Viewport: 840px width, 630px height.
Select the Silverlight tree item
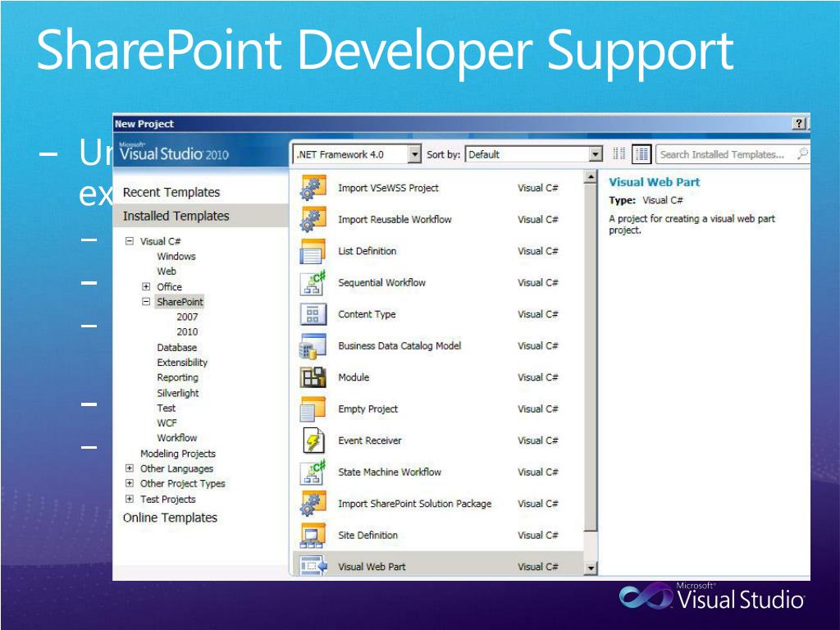click(x=178, y=393)
